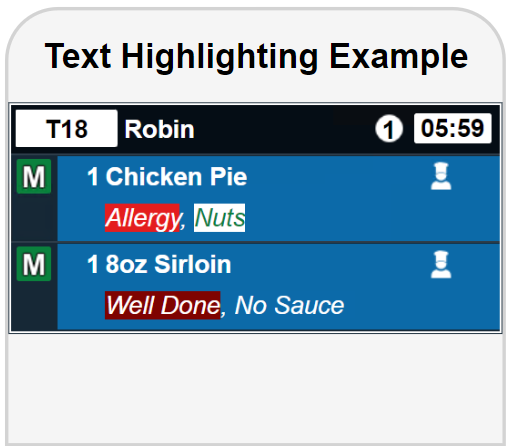Click the empty area below the order ticket

pyautogui.click(x=255, y=388)
